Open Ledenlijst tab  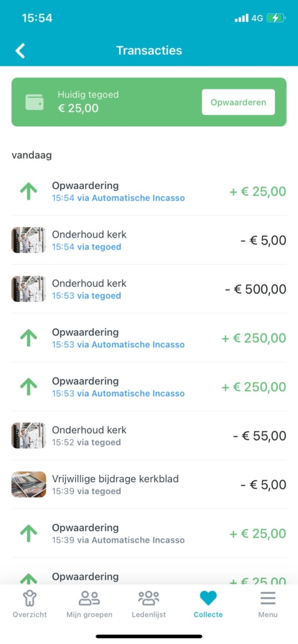[x=149, y=604]
